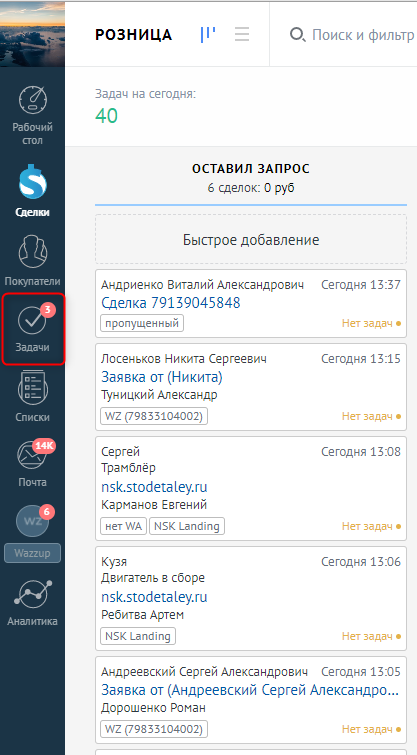Click the нет WA tag
This screenshot has width=417, height=755.
click(123, 526)
